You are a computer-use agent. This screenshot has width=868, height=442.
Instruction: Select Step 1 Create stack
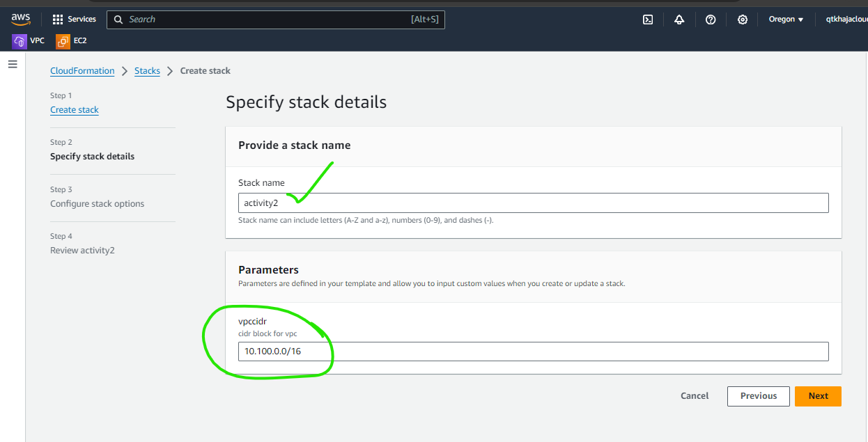(74, 109)
